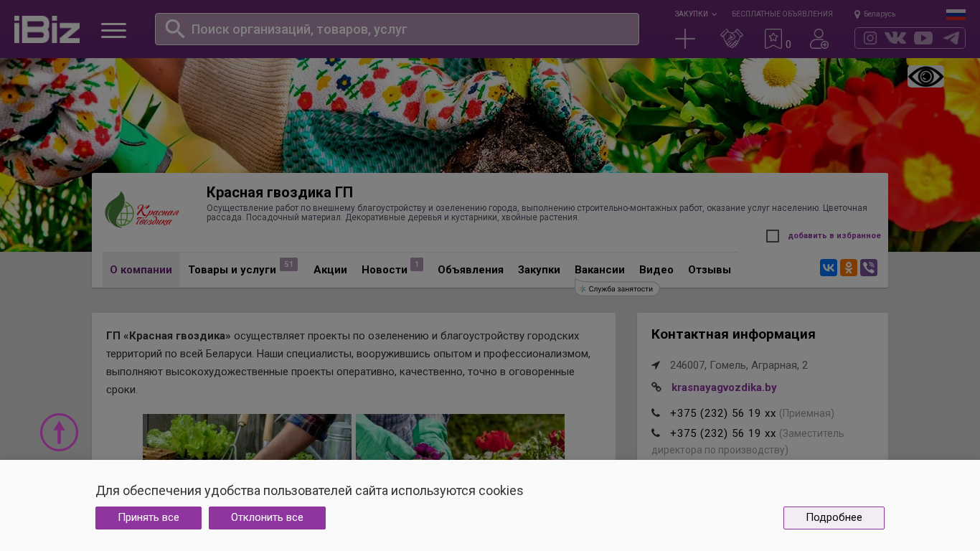This screenshot has width=980, height=551.
Task: Click the добавить в избранное text link
Action: pos(834,236)
